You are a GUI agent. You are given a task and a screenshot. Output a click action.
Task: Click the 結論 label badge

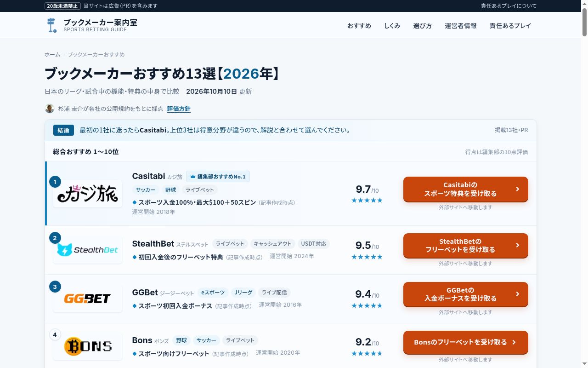coord(63,130)
